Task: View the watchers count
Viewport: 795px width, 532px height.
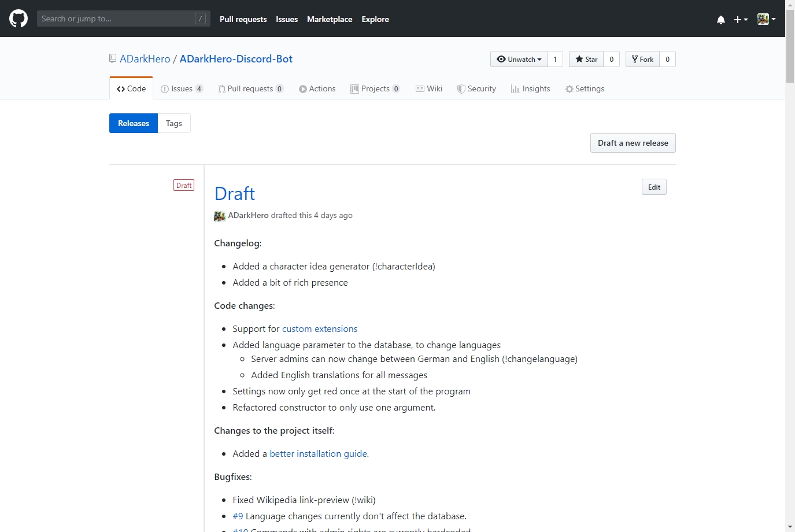Action: coord(556,59)
